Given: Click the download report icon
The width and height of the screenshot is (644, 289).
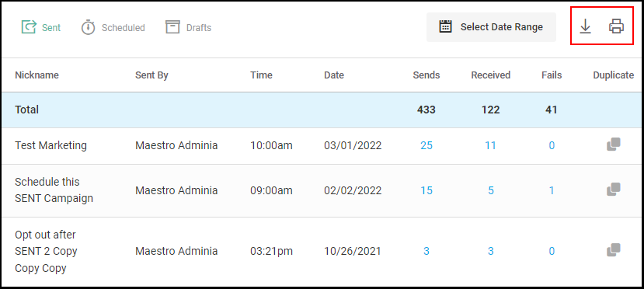Looking at the screenshot, I should click(585, 26).
